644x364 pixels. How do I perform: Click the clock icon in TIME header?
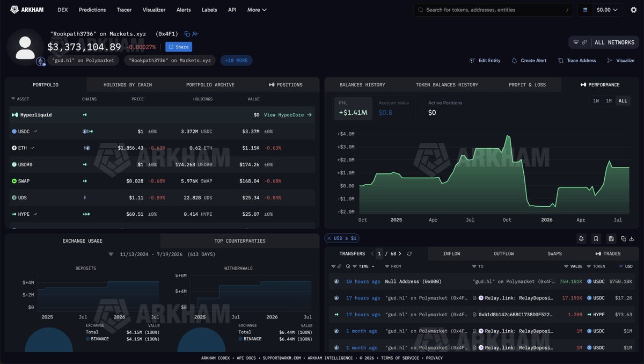(348, 266)
